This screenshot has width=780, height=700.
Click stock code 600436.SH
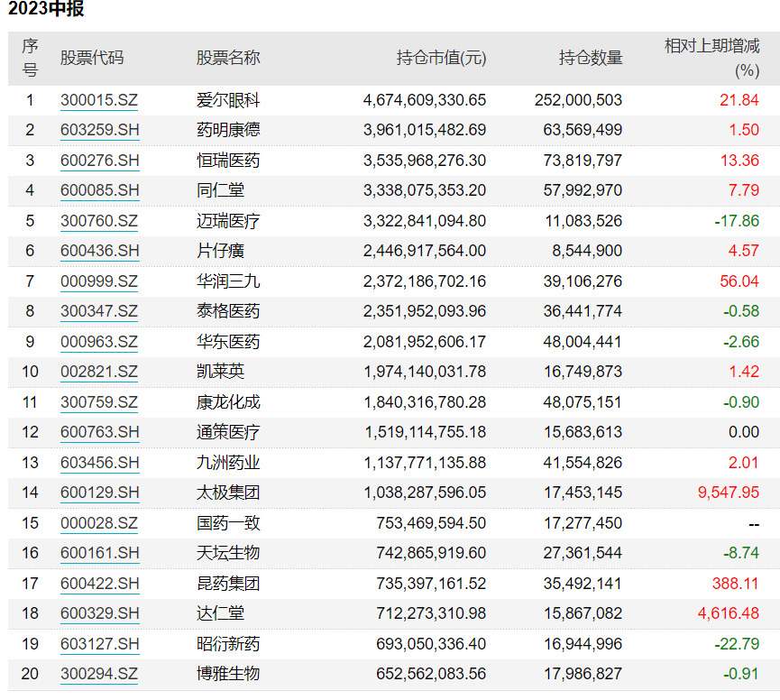pos(99,251)
